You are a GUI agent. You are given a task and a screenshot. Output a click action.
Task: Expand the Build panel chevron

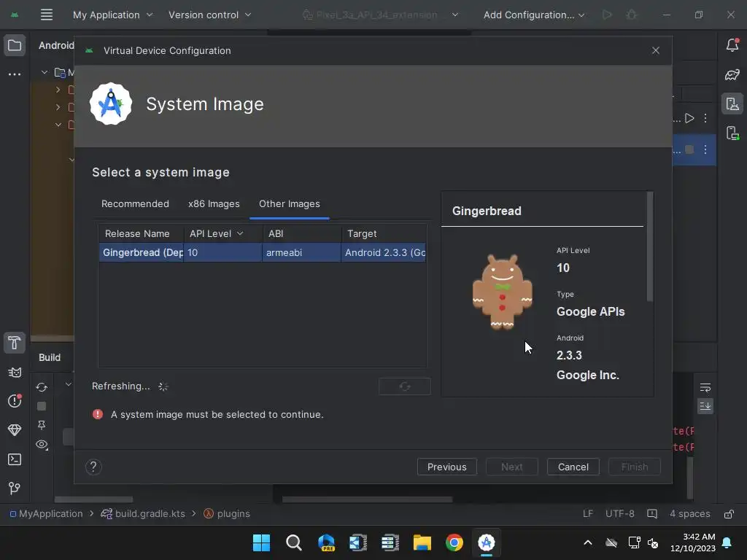[68, 384]
